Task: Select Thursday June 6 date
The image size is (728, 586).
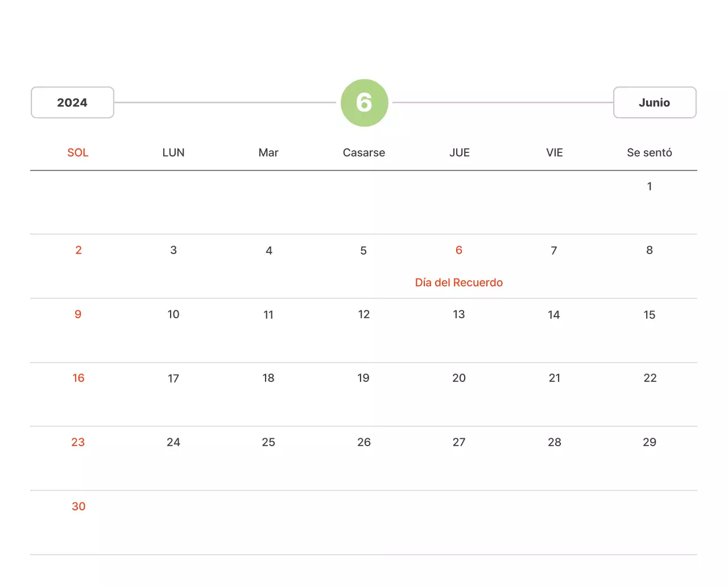Action: [x=458, y=250]
